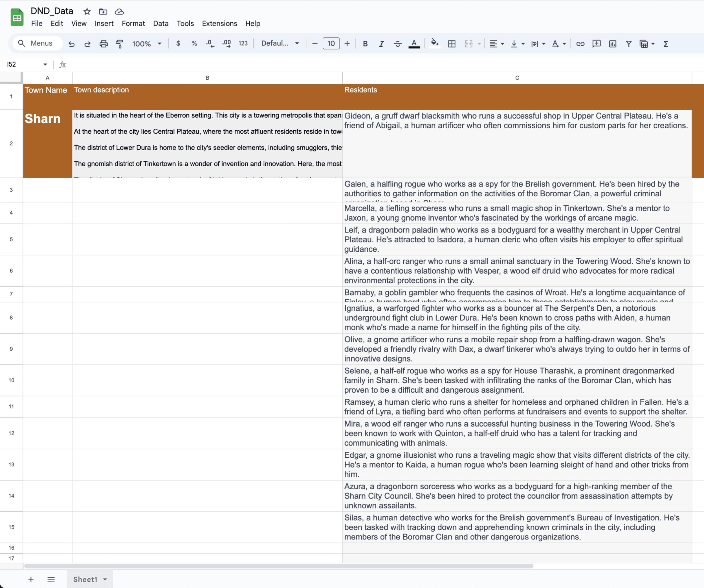Toggle strikethrough formatting
Screen dimensions: 704x588
397,44
